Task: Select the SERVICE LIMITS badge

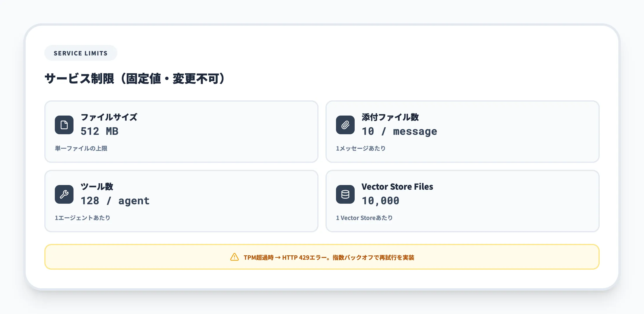Action: click(80, 53)
